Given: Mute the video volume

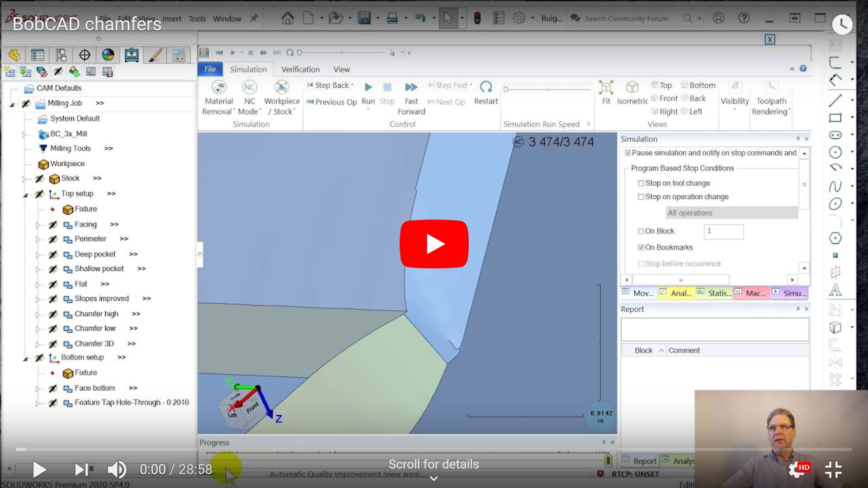Looking at the screenshot, I should 117,469.
